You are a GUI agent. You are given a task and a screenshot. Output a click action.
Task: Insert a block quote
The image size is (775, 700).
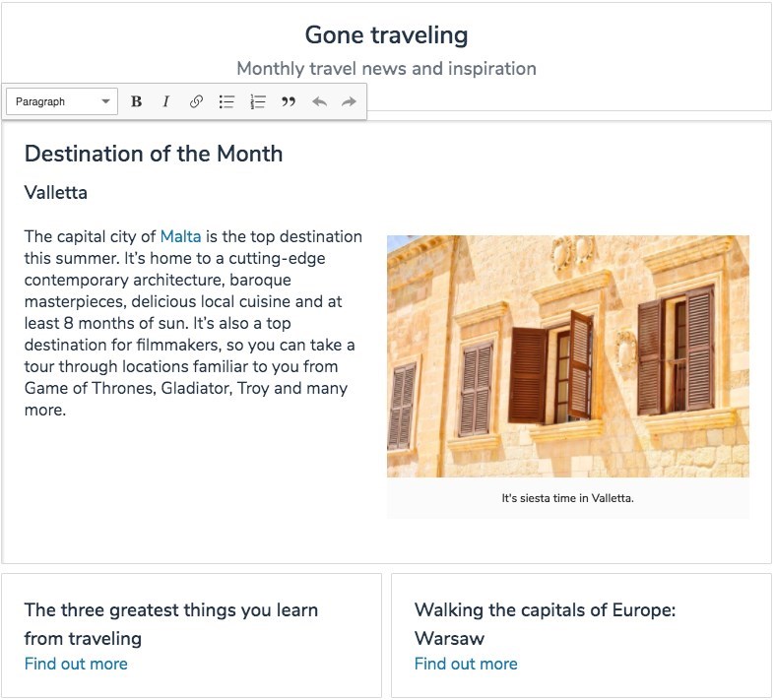click(x=289, y=101)
